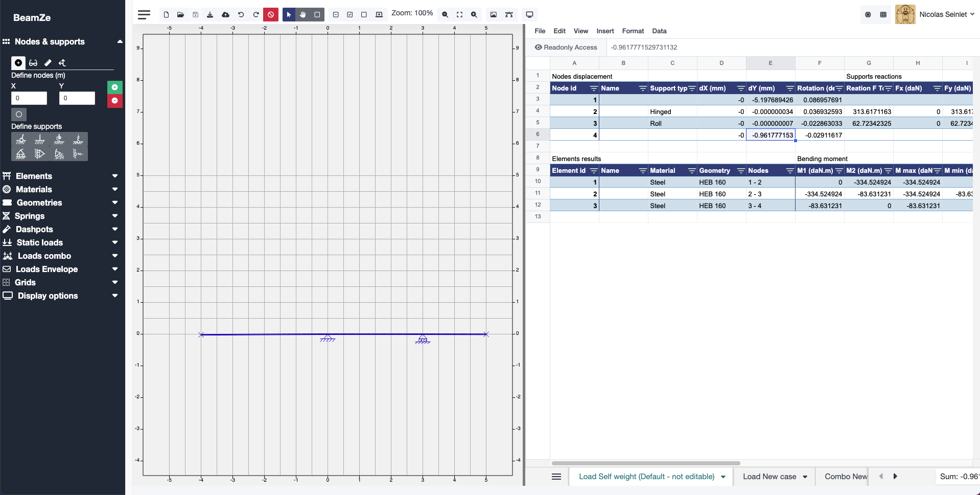Click the X coordinate input field

[x=29, y=98]
